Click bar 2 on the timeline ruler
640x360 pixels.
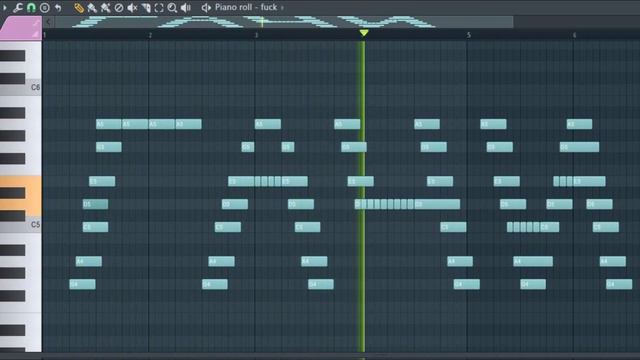(150, 35)
